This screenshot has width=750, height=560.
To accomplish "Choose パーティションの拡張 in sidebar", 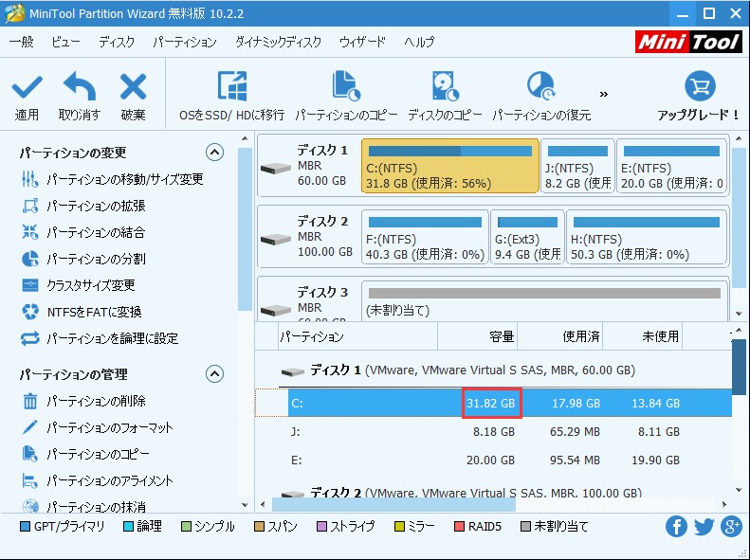I will 83,206.
